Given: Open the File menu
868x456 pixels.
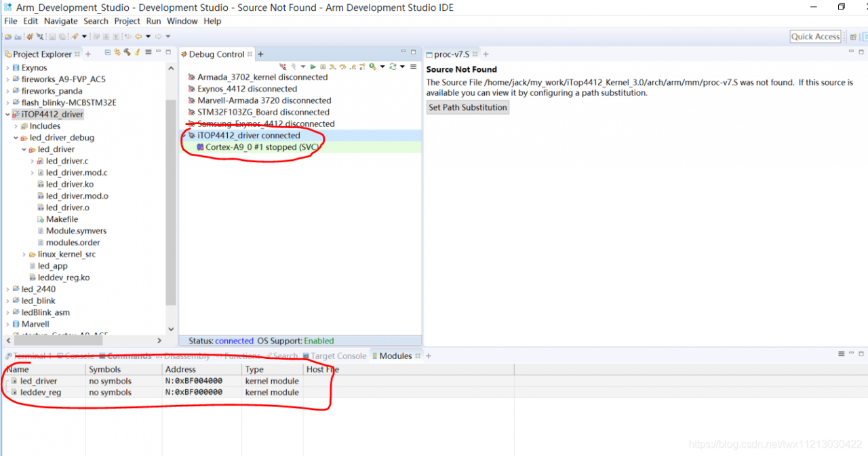Looking at the screenshot, I should 11,21.
